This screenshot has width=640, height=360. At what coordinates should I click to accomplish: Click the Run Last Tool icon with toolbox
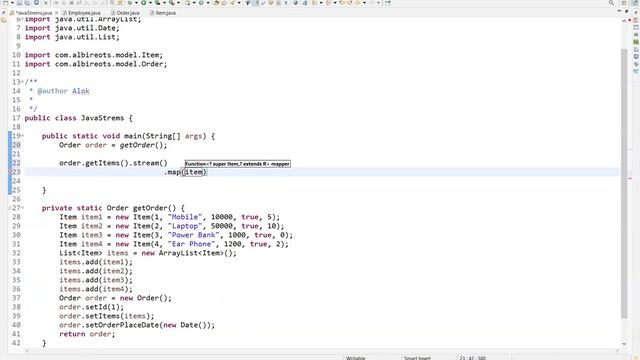click(172, 3)
